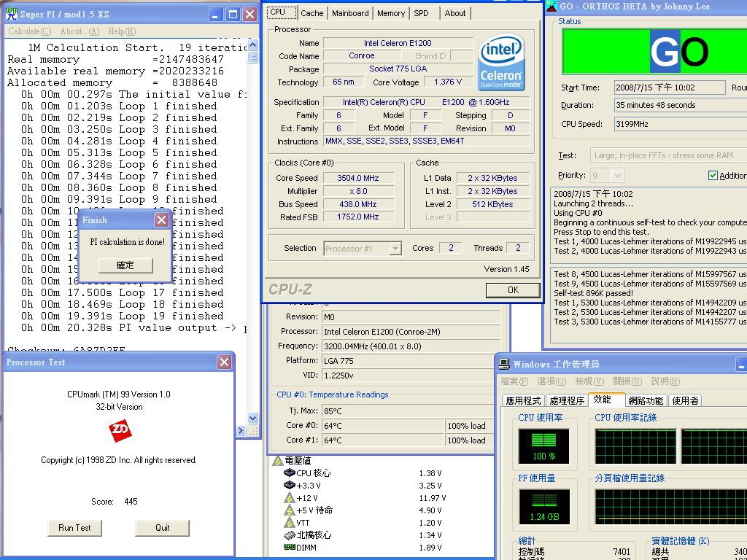Click the red ZD logo in Processor Test
This screenshot has height=560, width=747.
(x=120, y=430)
